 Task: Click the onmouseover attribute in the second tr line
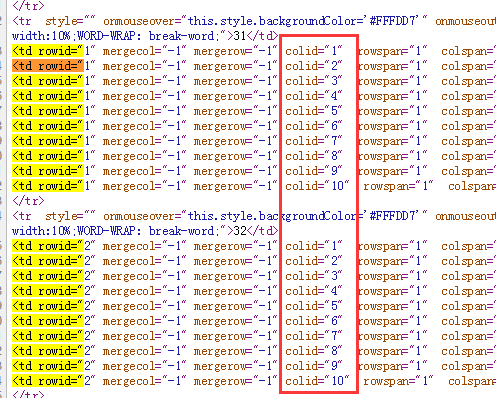click(x=142, y=216)
